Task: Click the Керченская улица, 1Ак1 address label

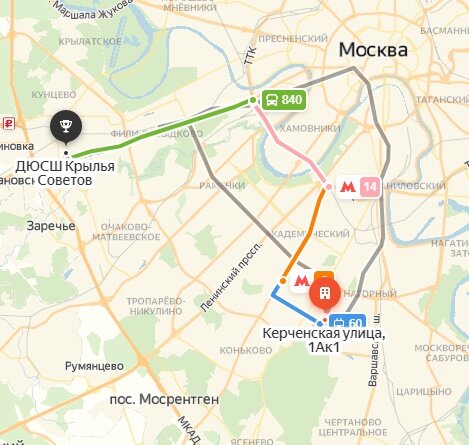Action: (324, 340)
